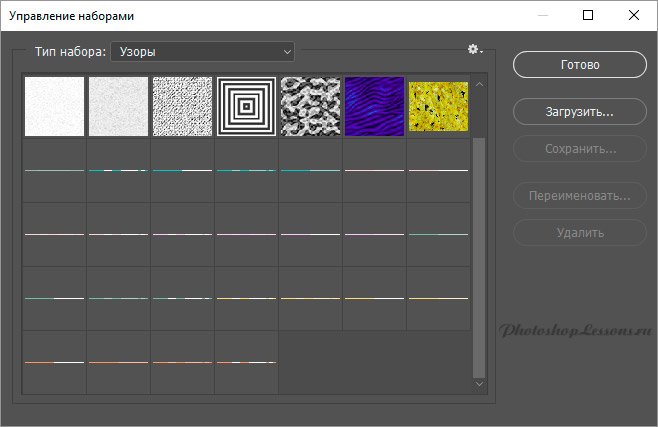Select the second light gray texture pattern
This screenshot has height=427, width=658.
(x=118, y=107)
